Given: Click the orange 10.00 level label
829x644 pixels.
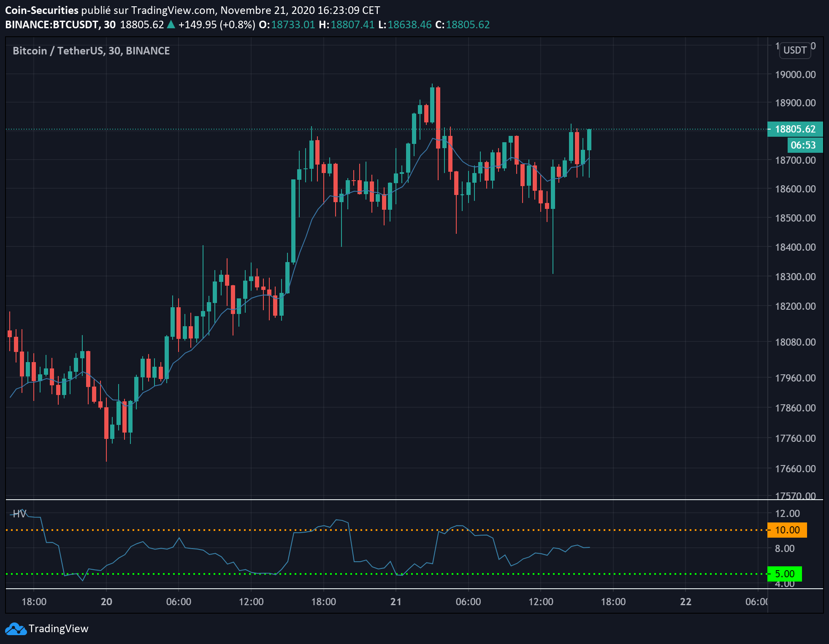Looking at the screenshot, I should click(x=787, y=530).
